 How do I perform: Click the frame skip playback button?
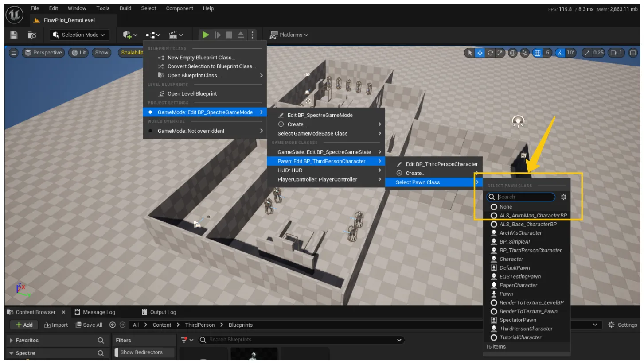(218, 35)
